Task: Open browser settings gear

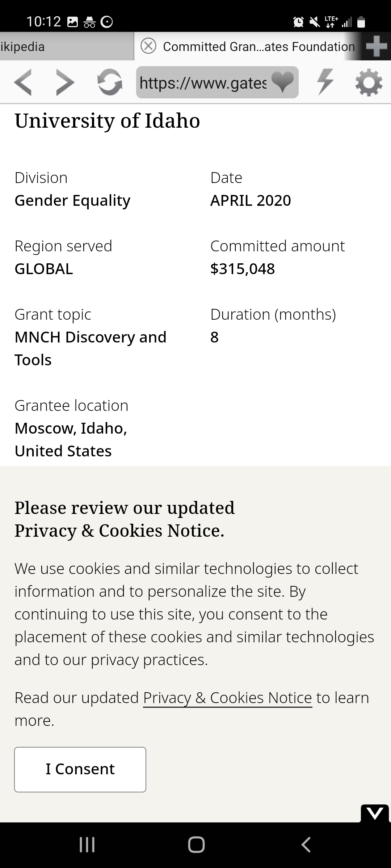Action: click(369, 82)
